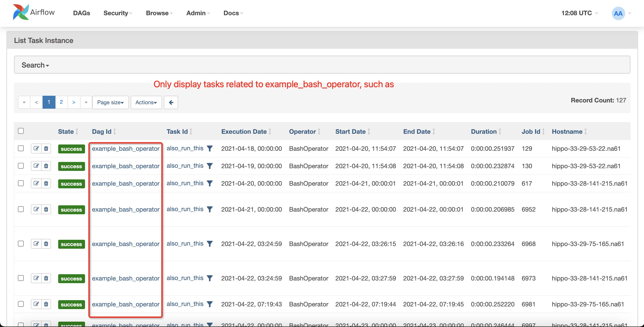Viewport: 644px width, 327px height.
Task: Check the row with Job Id 6952
Action: (x=21, y=209)
